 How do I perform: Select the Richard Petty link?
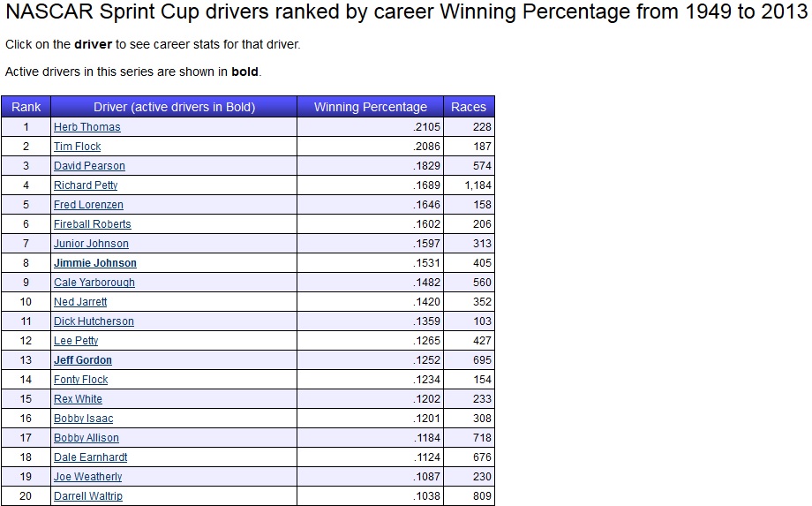[86, 185]
